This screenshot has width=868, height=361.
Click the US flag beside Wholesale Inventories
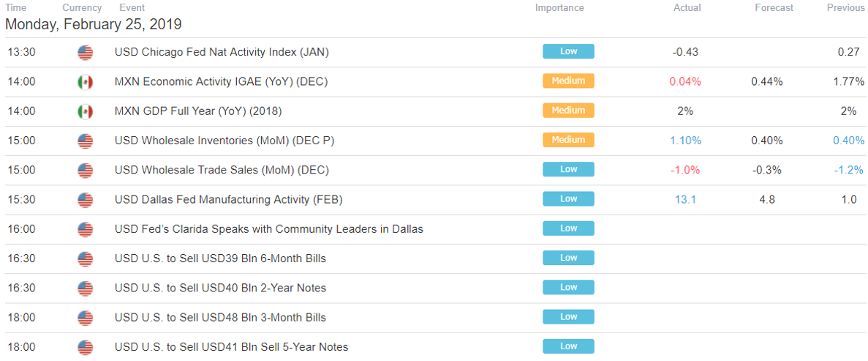(86, 141)
